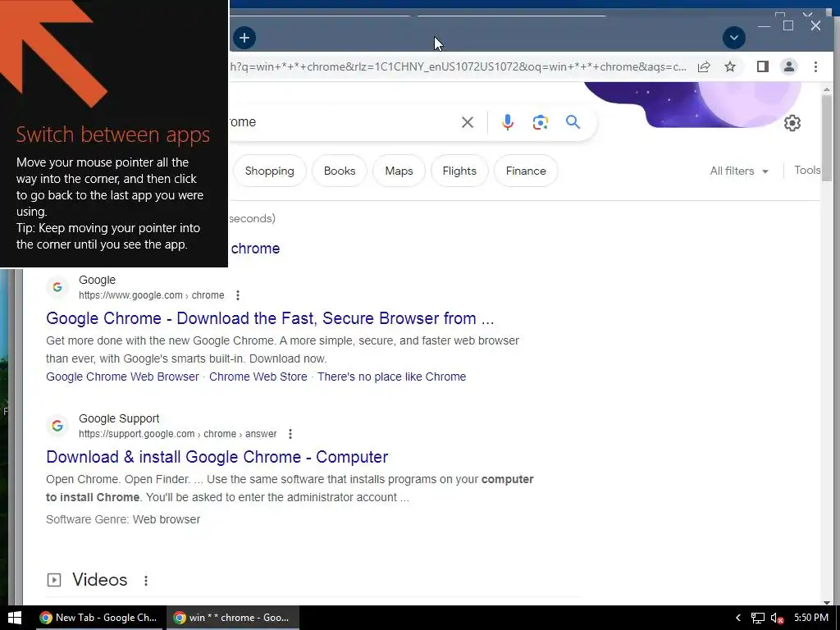The height and width of the screenshot is (630, 840).
Task: Open a new tab with plus button
Action: [x=244, y=38]
